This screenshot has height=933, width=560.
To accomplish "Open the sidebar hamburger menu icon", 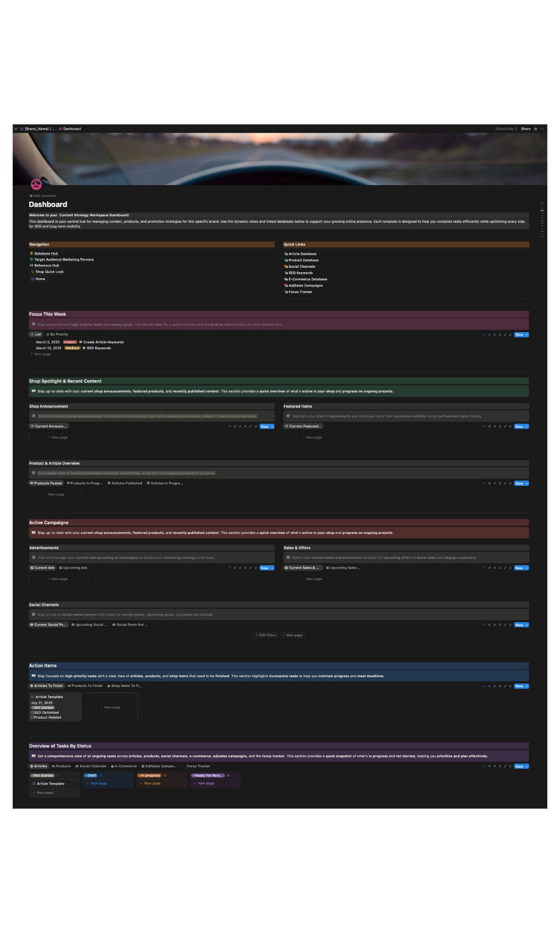I will coord(16,129).
